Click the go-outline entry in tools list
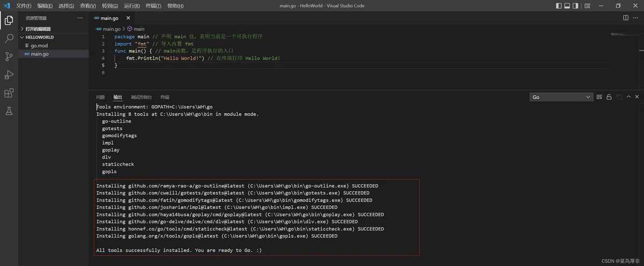 coord(116,121)
